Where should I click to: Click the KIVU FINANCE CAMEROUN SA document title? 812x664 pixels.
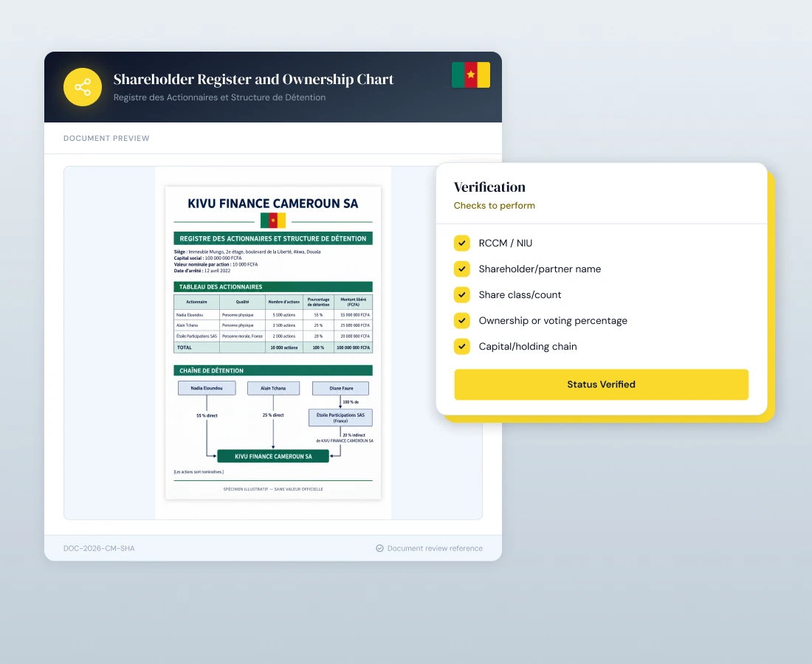point(273,204)
